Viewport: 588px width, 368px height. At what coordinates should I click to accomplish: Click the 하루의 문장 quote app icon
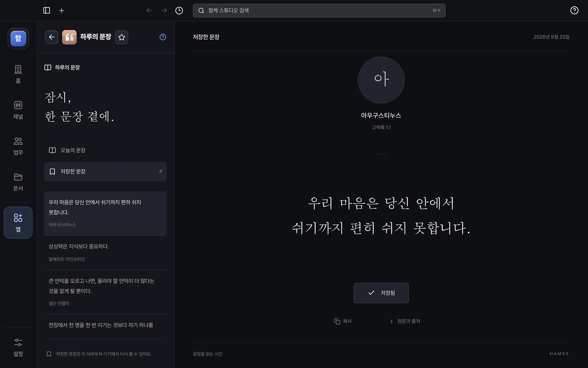click(69, 37)
